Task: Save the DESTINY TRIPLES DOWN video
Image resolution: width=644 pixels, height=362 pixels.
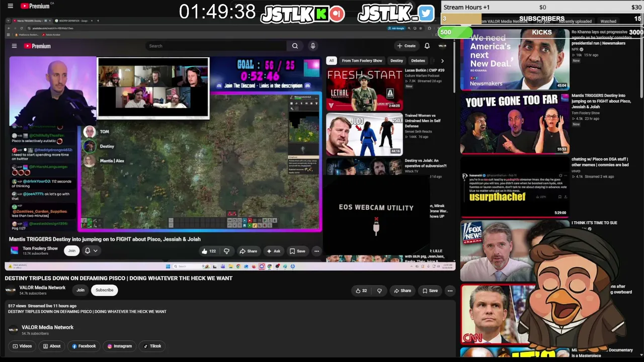Action: point(430,291)
